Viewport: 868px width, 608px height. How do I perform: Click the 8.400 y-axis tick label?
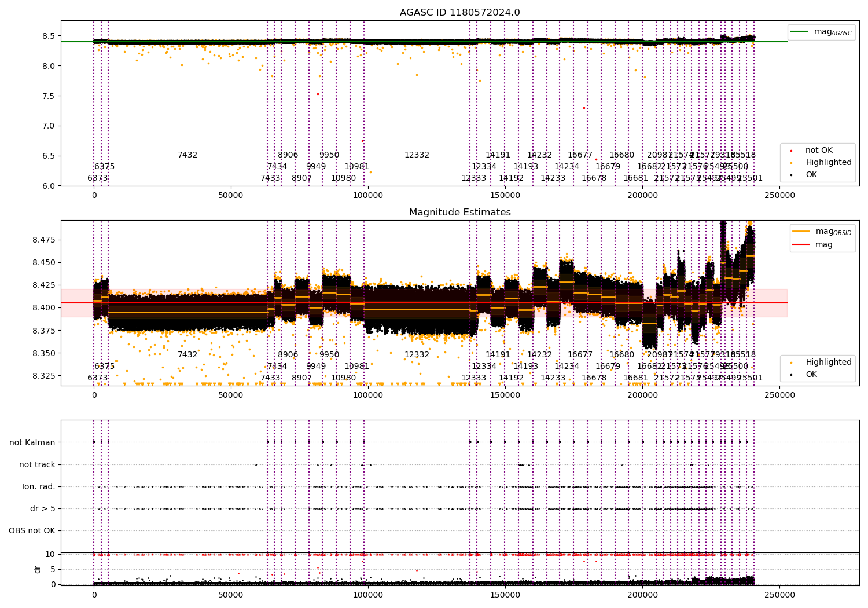click(44, 308)
